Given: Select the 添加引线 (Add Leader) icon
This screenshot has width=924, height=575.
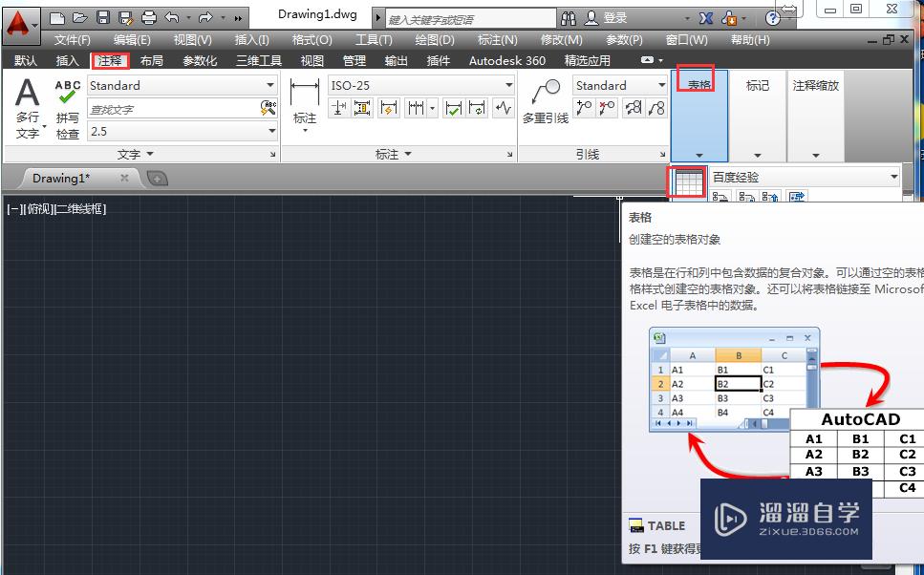Looking at the screenshot, I should [x=584, y=107].
